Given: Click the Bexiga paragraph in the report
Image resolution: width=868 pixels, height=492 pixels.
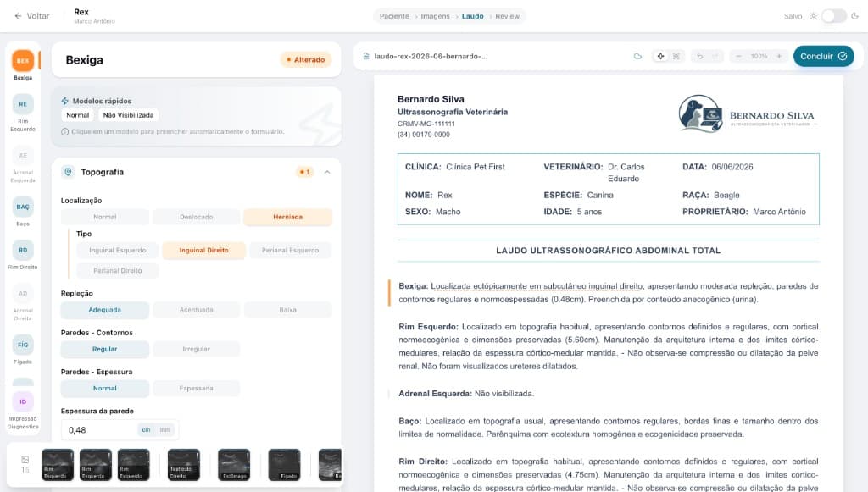Looking at the screenshot, I should 609,292.
